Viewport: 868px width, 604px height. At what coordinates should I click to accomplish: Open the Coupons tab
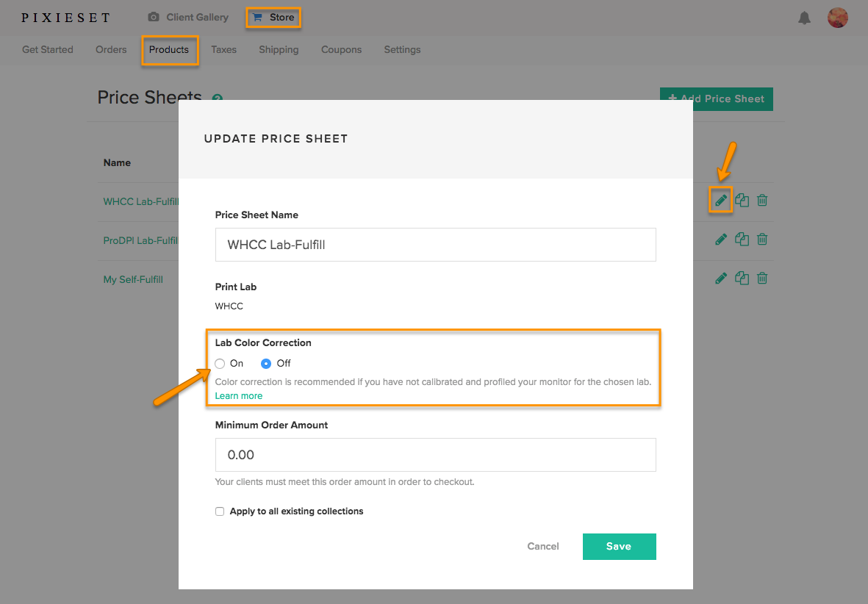(x=342, y=50)
